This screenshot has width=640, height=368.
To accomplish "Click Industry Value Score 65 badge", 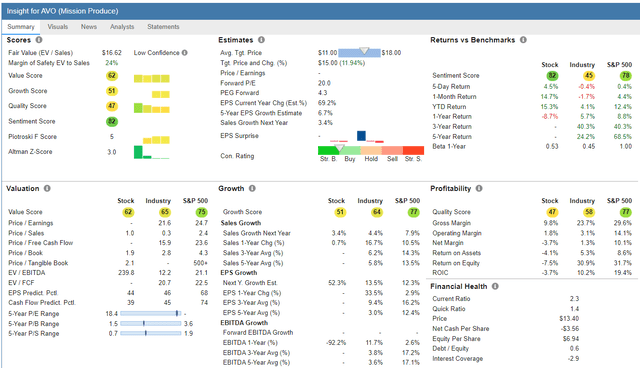I will coord(165,212).
